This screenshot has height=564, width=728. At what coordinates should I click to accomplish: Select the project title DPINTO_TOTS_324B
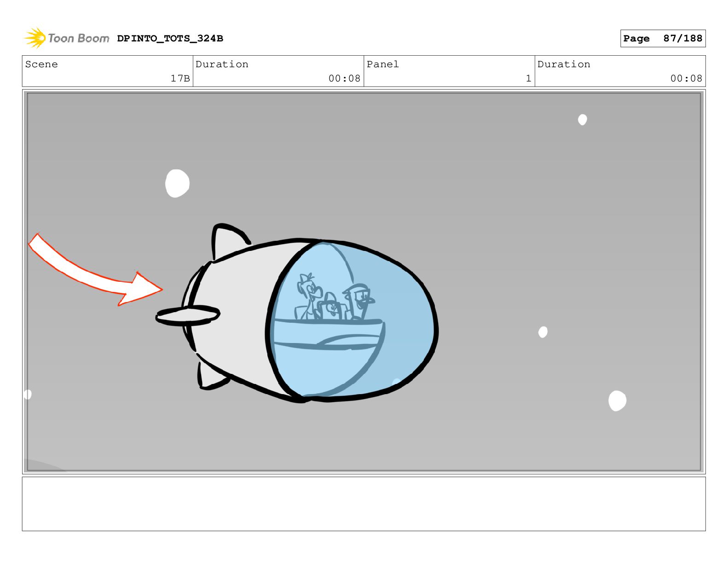pos(170,38)
